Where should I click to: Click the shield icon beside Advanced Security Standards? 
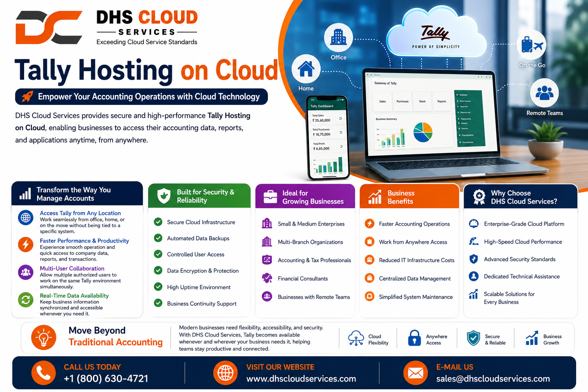pyautogui.click(x=474, y=259)
